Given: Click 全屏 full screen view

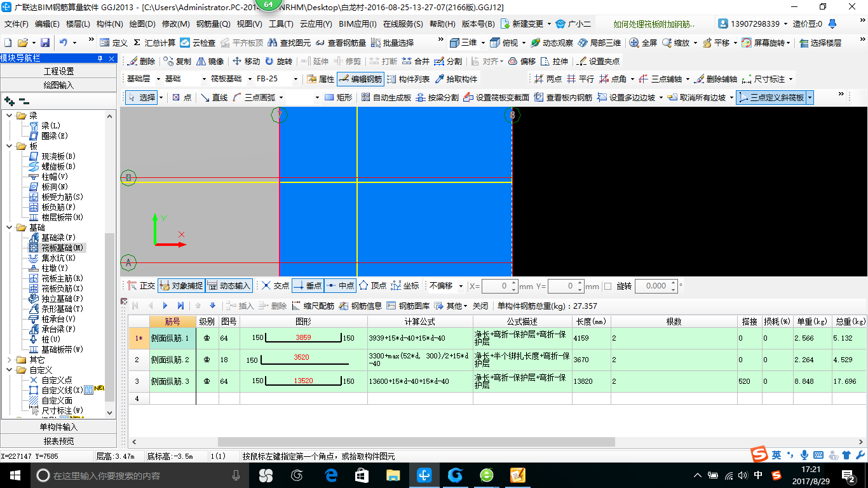Looking at the screenshot, I should (x=643, y=43).
